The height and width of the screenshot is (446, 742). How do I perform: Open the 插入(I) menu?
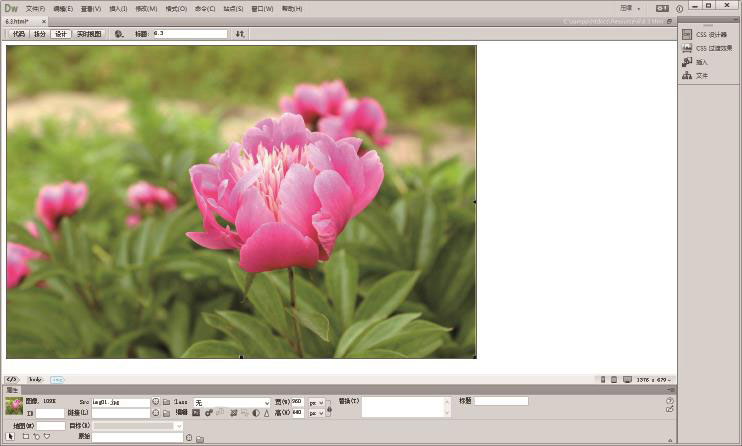click(x=117, y=8)
